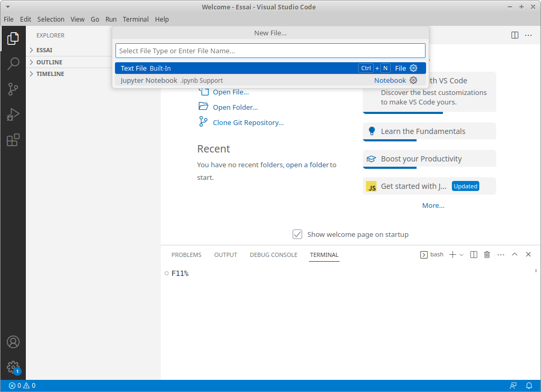Click the new terminal plus icon
Screen dimensions: 541x392
452,255
